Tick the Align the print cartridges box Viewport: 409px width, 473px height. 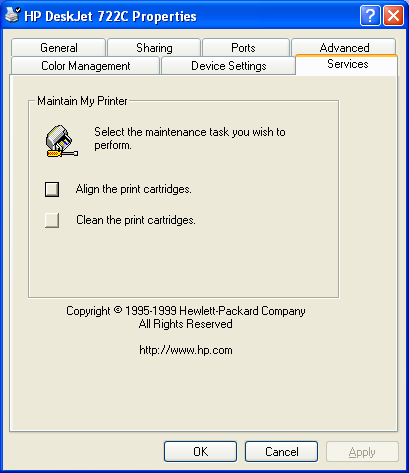[x=52, y=189]
